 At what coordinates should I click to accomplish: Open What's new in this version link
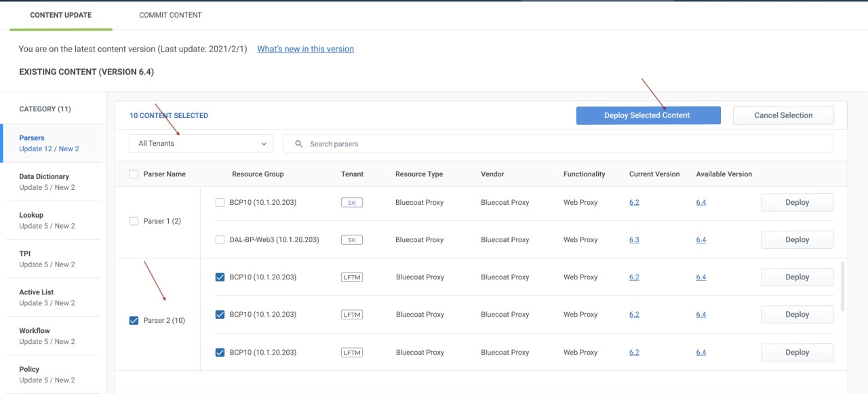click(x=305, y=49)
